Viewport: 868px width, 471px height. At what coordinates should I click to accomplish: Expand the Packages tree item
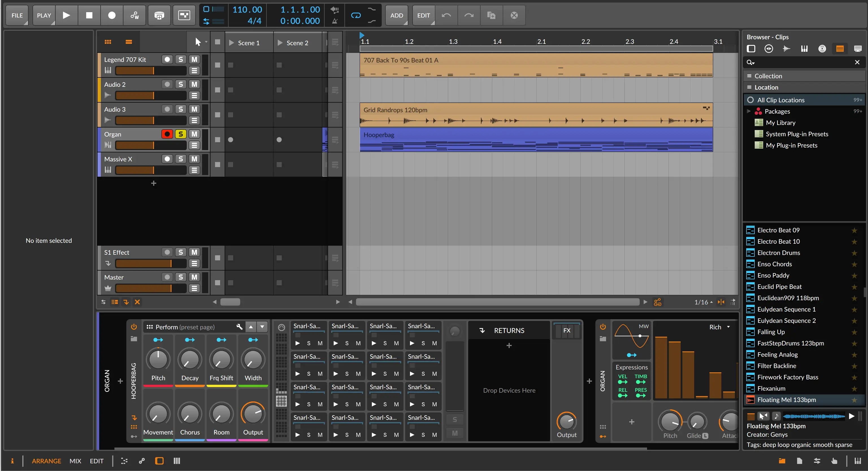tap(749, 111)
